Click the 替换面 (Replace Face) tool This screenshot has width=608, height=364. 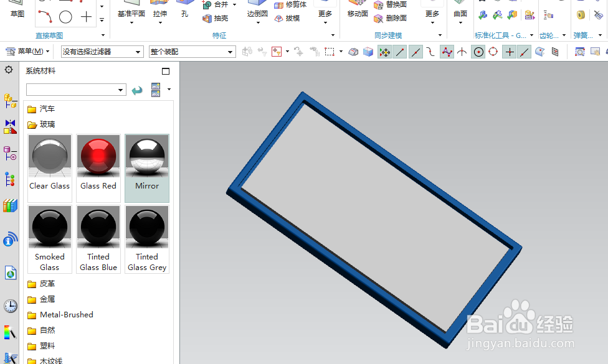point(391,4)
